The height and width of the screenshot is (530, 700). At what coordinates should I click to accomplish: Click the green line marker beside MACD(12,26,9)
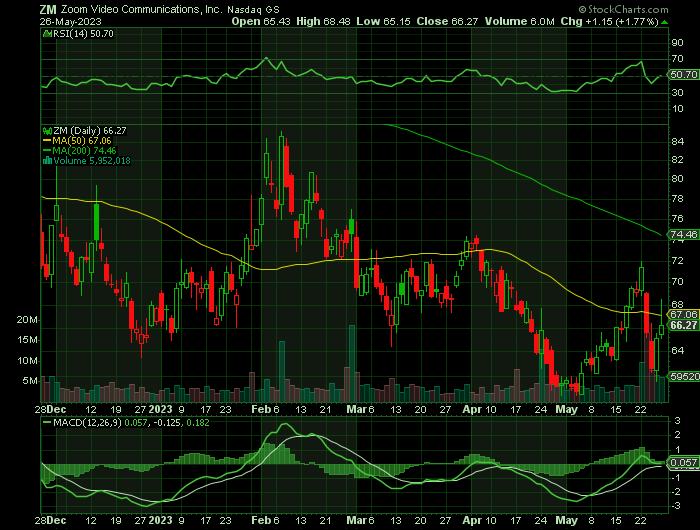[x=47, y=422]
